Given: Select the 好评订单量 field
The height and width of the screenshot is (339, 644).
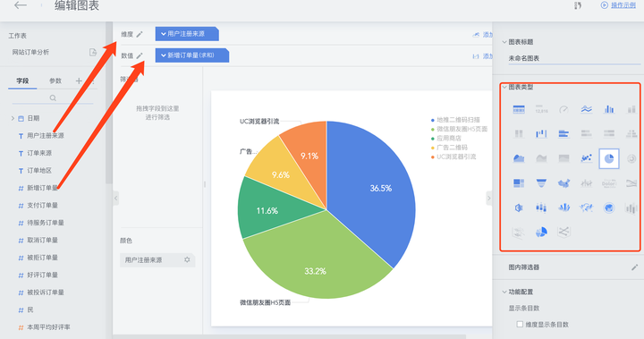Looking at the screenshot, I should [x=42, y=275].
